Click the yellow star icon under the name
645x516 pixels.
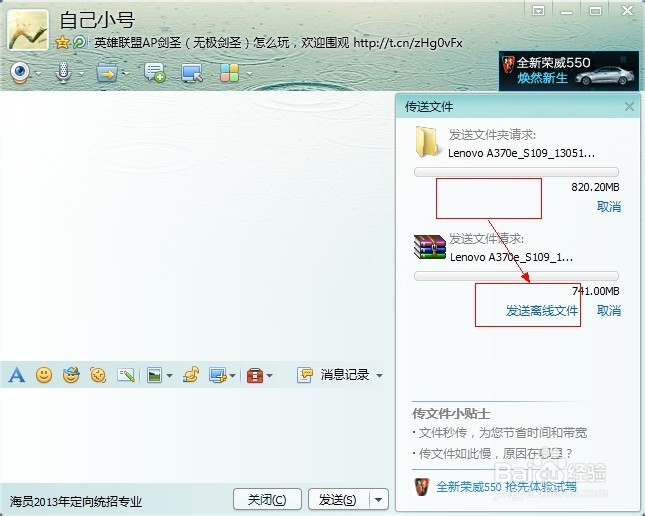tap(62, 42)
